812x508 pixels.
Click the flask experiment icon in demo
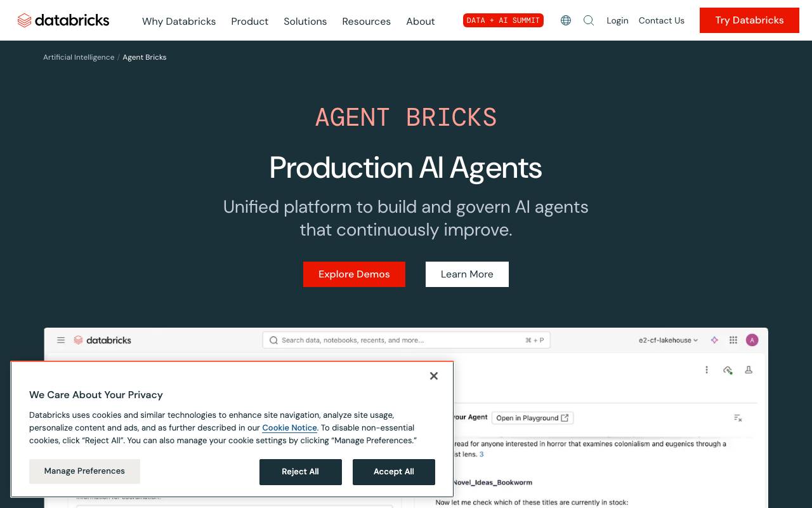point(749,370)
